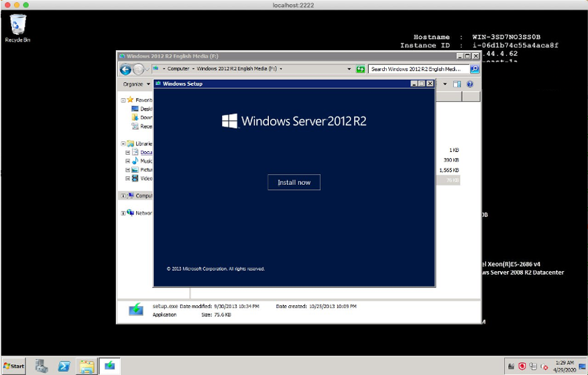Image resolution: width=588 pixels, height=375 pixels.
Task: Open the Start menu
Action: pyautogui.click(x=13, y=366)
